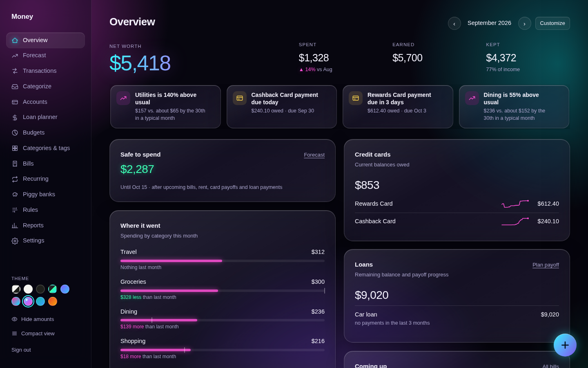
Task: Go to next month with right chevron
Action: coord(525,23)
